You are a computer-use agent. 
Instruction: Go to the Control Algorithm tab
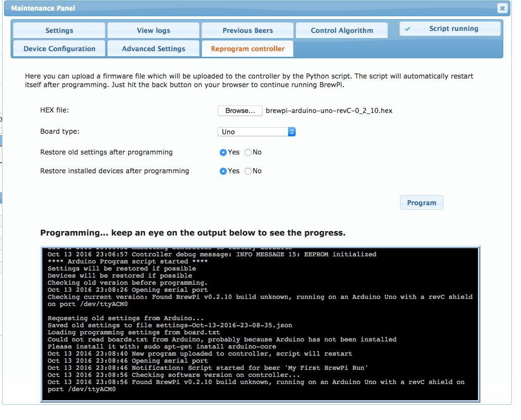pyautogui.click(x=342, y=30)
